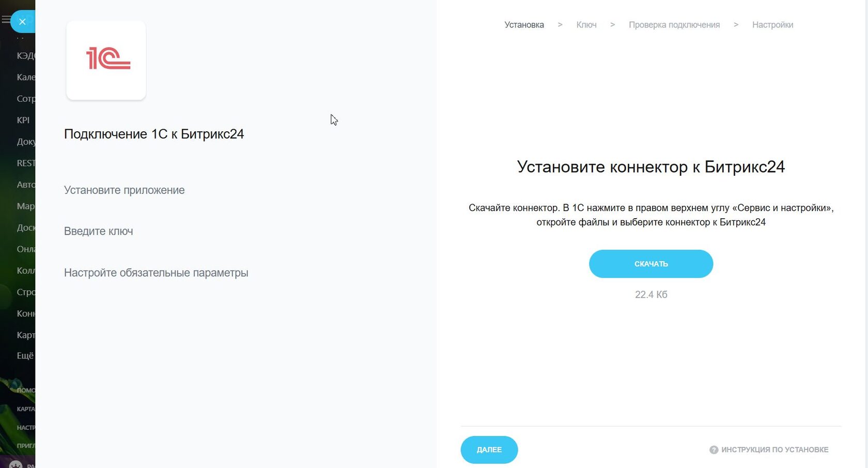Open the sidebar item starting with "Доку"
The height and width of the screenshot is (468, 868).
click(x=26, y=142)
